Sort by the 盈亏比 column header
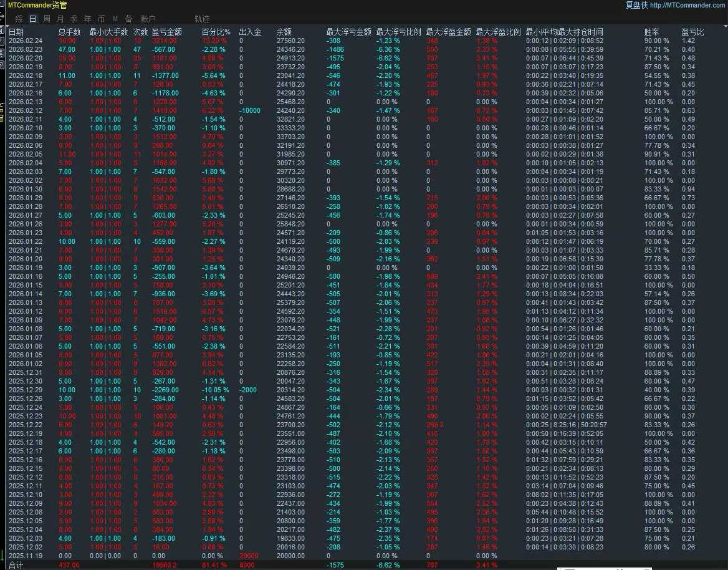728x570 pixels. [x=692, y=32]
